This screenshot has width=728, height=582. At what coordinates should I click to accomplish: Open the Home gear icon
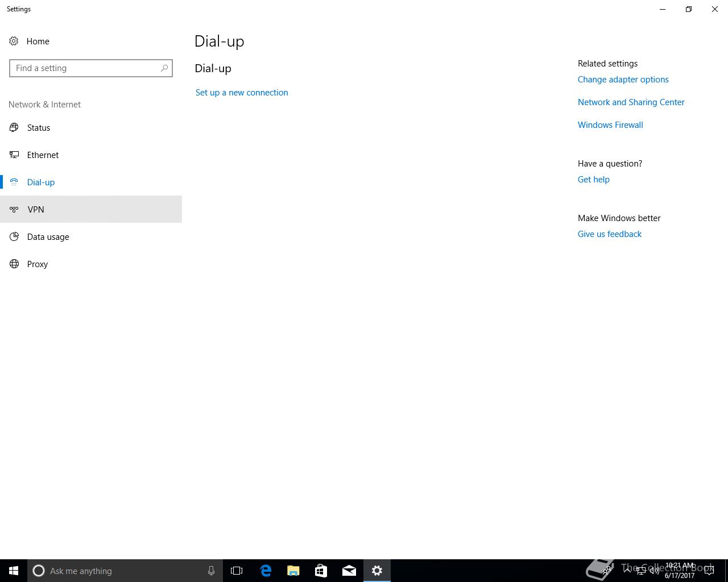[x=14, y=41]
